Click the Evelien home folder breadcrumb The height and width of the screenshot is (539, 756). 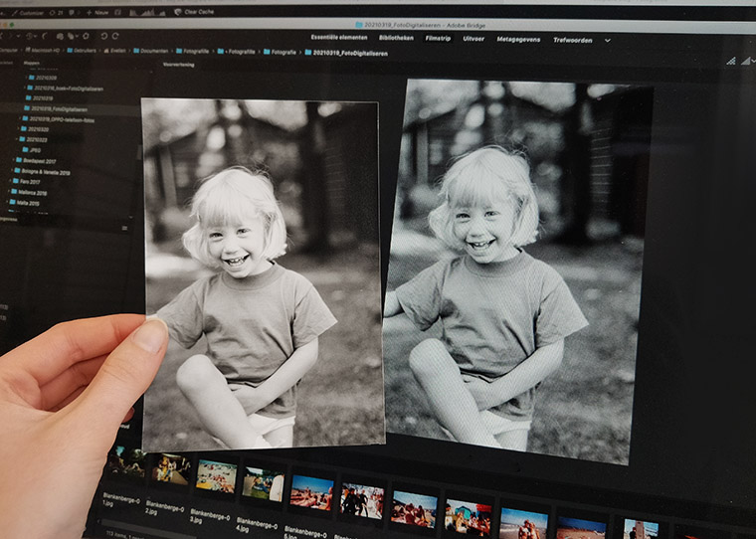tap(114, 51)
